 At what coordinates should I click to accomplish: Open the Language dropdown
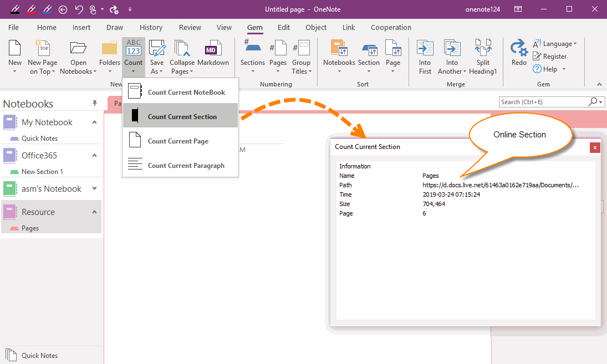[x=555, y=43]
